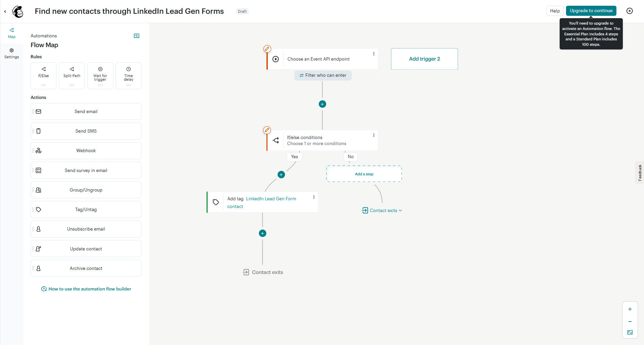Open the If/else conditions card
The image size is (644, 345).
point(323,140)
